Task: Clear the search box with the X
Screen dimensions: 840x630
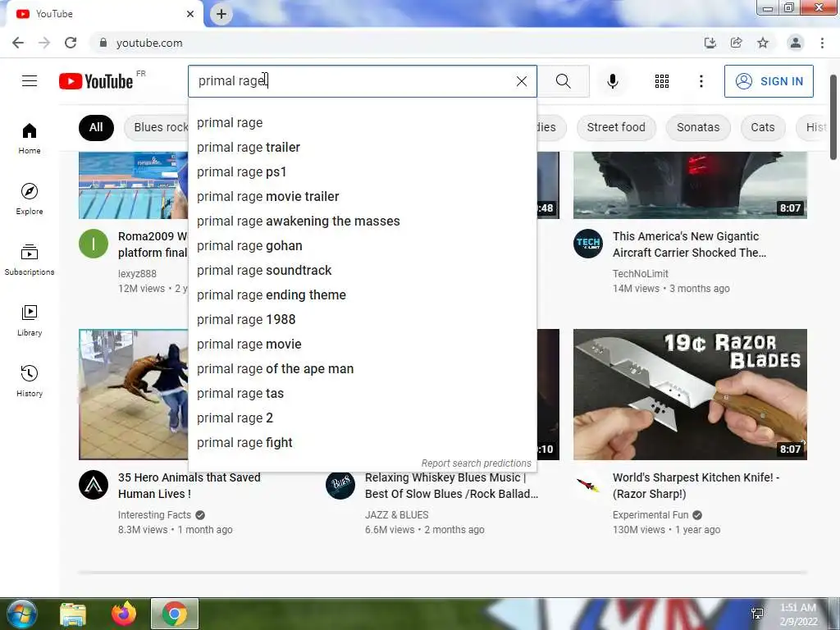Action: [x=521, y=81]
